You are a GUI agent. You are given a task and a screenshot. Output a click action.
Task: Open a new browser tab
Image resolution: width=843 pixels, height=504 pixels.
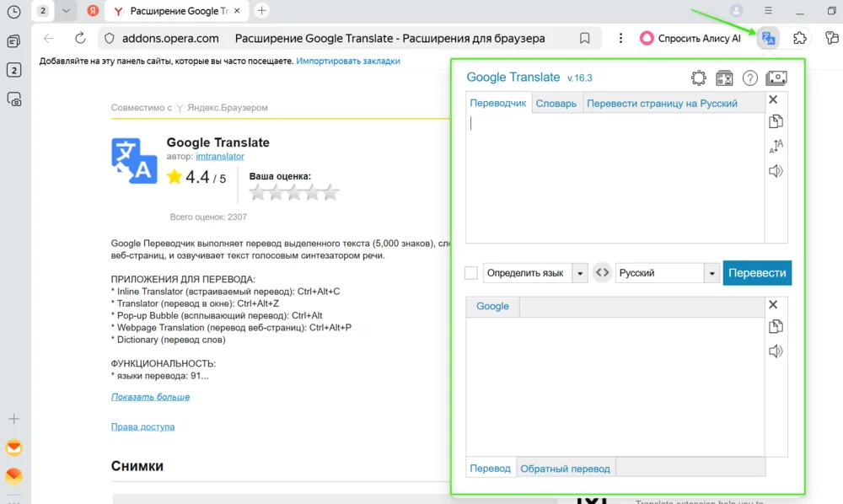262,11
